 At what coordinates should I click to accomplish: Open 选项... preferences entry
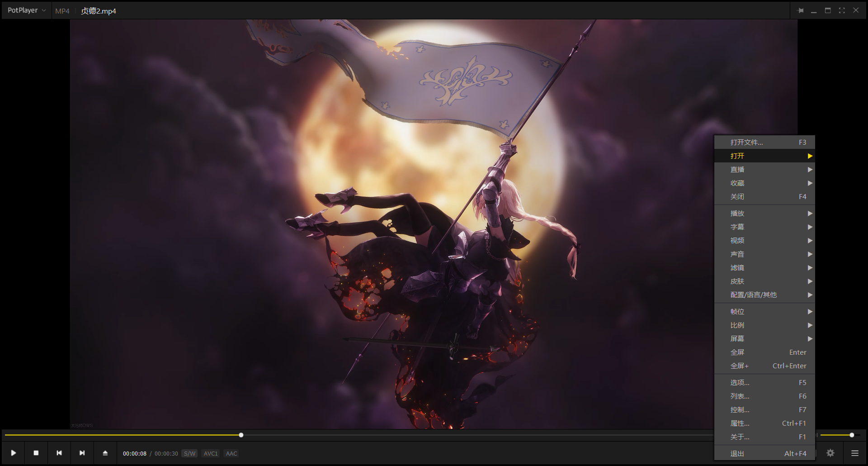764,382
